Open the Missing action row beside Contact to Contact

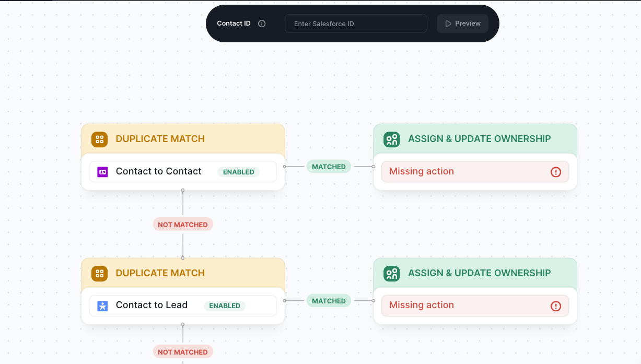pos(475,172)
